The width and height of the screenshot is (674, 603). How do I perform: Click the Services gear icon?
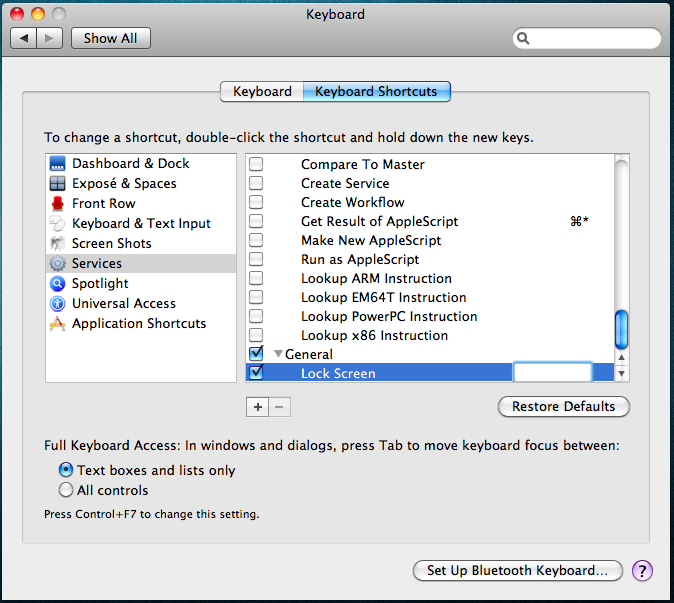pos(57,263)
